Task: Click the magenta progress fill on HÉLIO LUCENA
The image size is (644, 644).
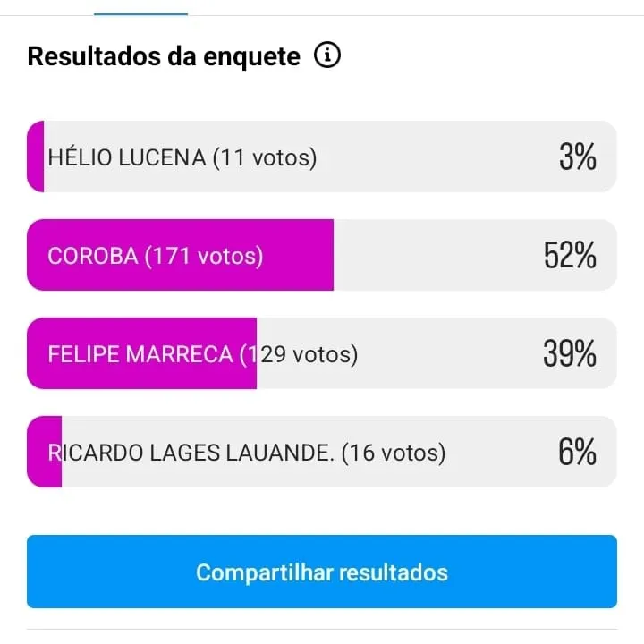Action: [36, 158]
